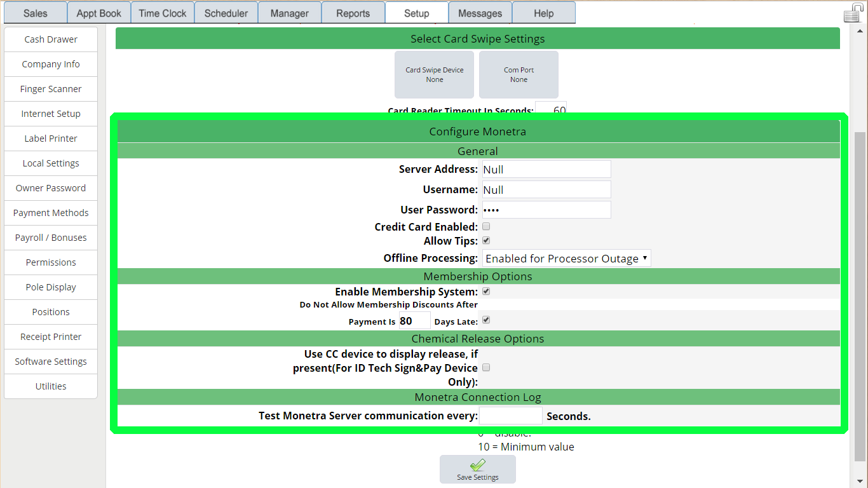Open Finger Scanner setup

51,89
